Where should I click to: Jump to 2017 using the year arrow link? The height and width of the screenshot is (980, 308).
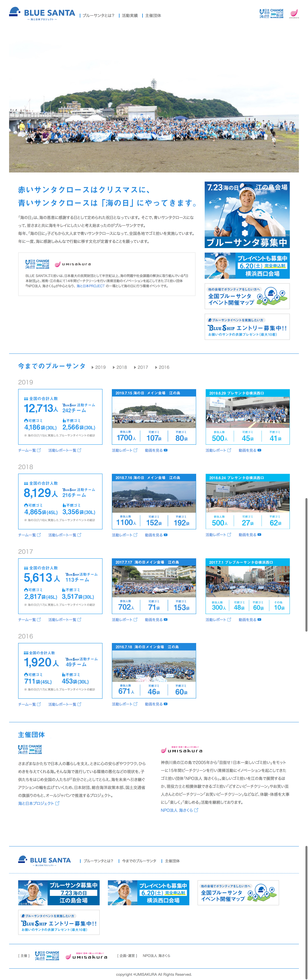[141, 367]
